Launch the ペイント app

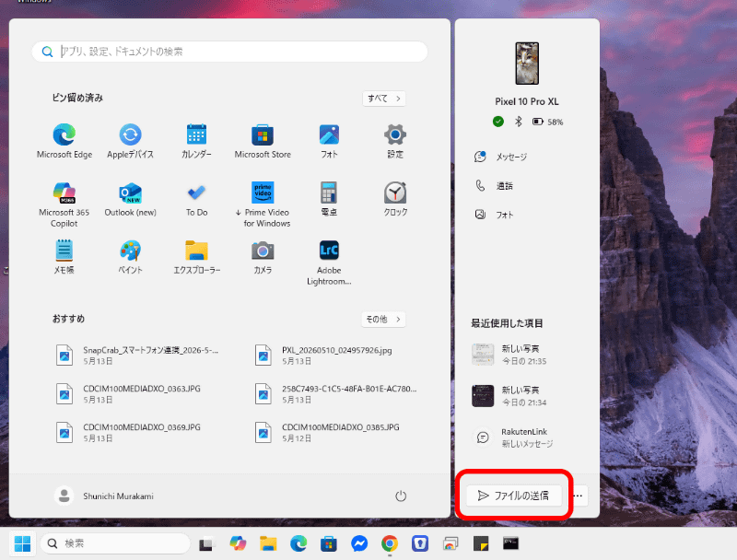coord(130,257)
